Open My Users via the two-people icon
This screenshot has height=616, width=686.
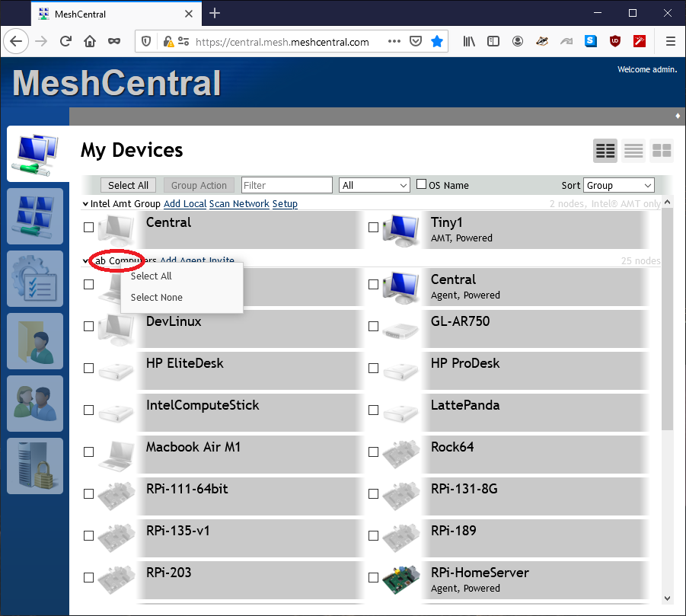pyautogui.click(x=35, y=404)
